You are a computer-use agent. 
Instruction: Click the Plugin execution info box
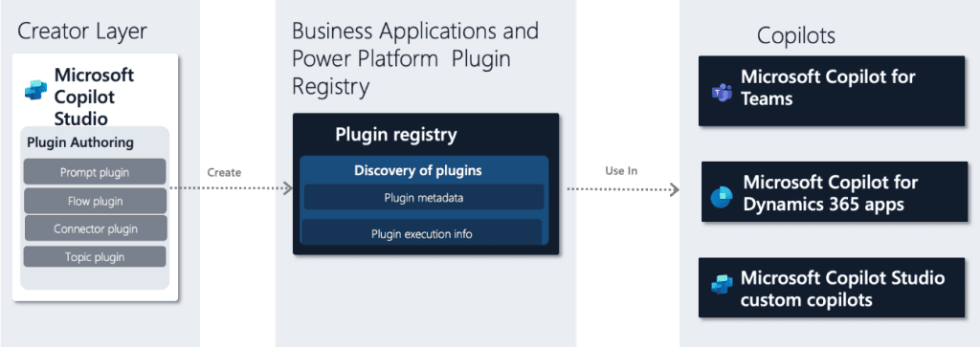pos(422,233)
